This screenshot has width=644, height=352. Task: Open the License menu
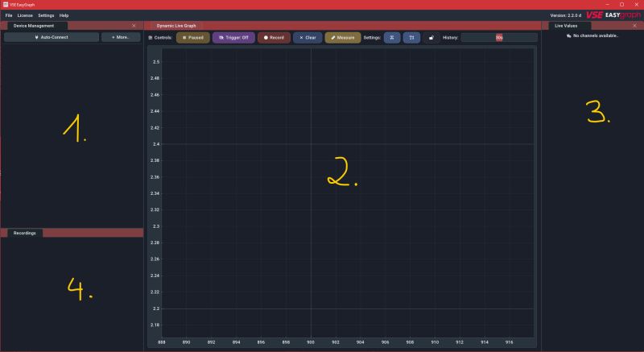point(25,15)
